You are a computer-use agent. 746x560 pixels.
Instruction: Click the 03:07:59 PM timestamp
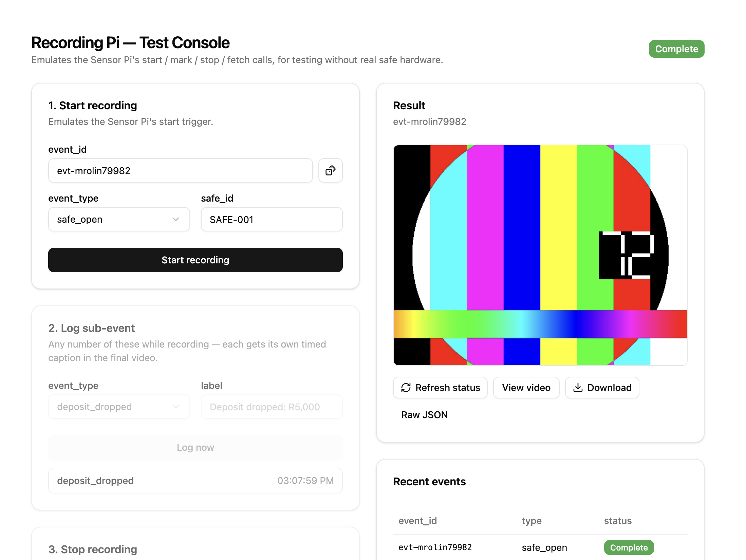coord(305,481)
